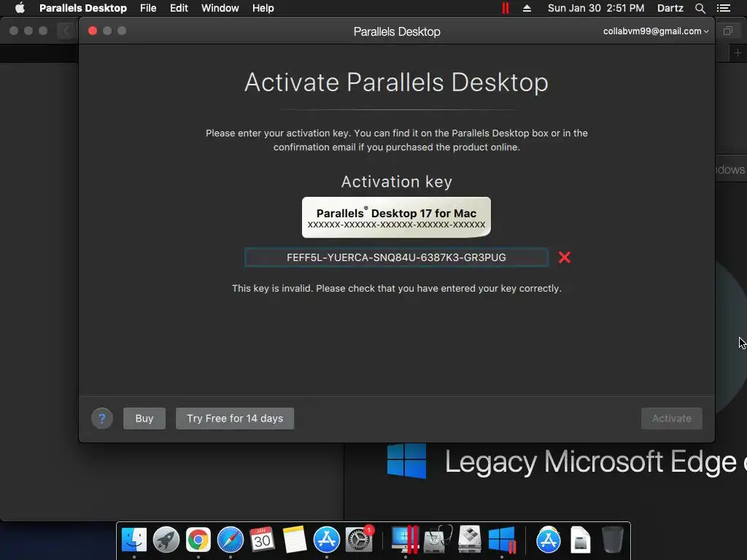Screen dimensions: 747x560
Task: Open Notification Center list icon
Action: [x=724, y=8]
